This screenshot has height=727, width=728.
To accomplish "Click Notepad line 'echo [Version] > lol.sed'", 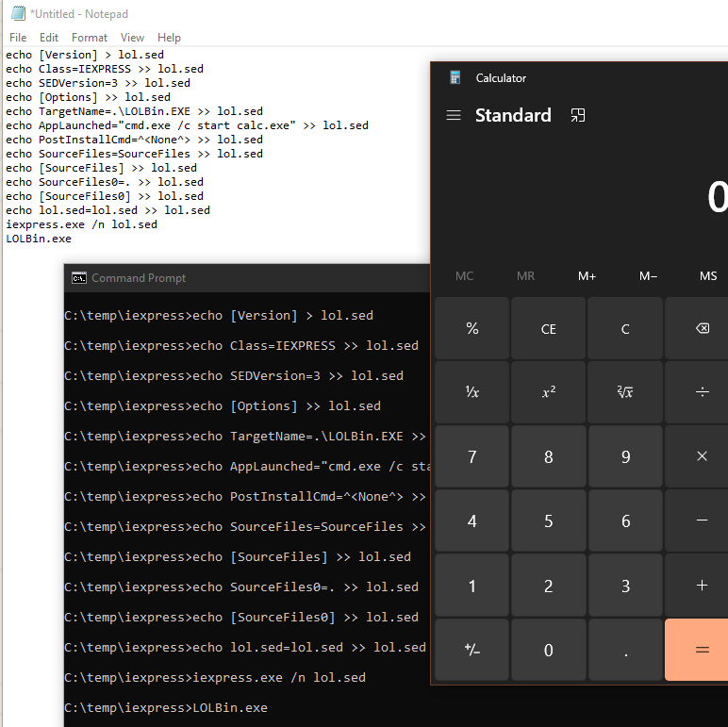I will (85, 55).
